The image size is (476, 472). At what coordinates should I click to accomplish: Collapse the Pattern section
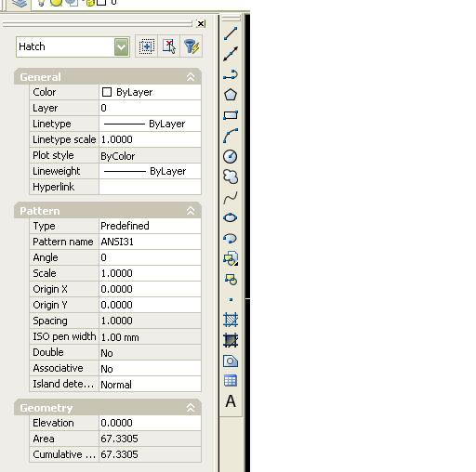(191, 211)
